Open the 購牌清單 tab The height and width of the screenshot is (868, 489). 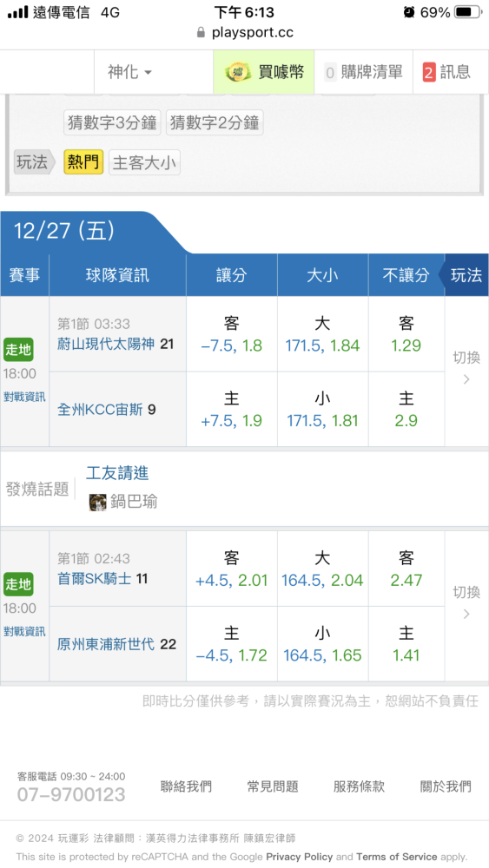[363, 72]
